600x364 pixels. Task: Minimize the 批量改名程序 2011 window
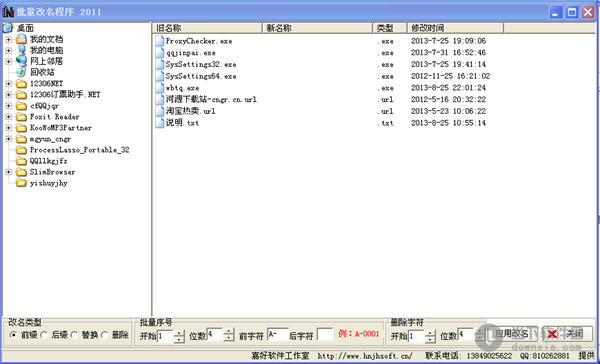(x=556, y=12)
